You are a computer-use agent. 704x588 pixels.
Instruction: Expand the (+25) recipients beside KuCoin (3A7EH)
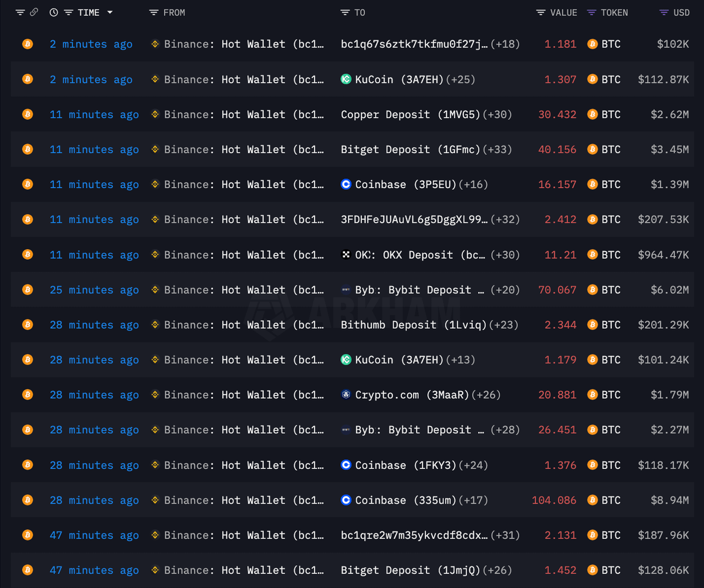pos(461,79)
